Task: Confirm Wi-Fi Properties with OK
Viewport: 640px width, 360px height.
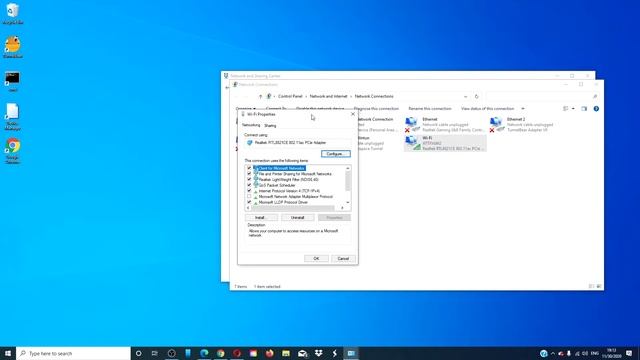Action: [316, 258]
